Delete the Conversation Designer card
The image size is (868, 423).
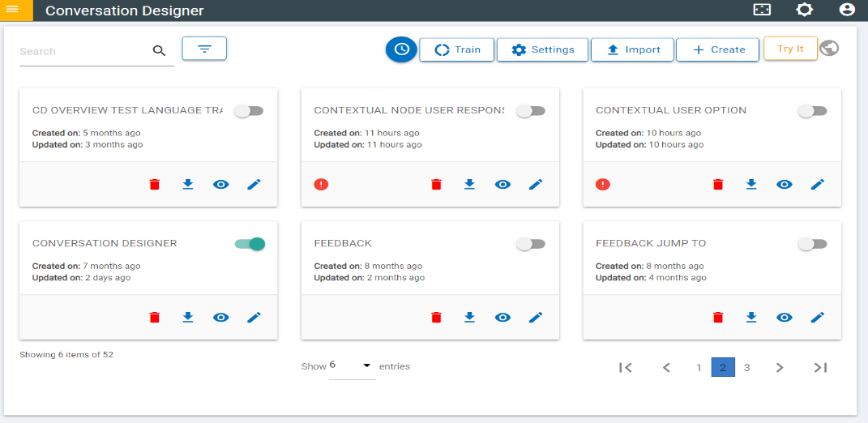[155, 318]
